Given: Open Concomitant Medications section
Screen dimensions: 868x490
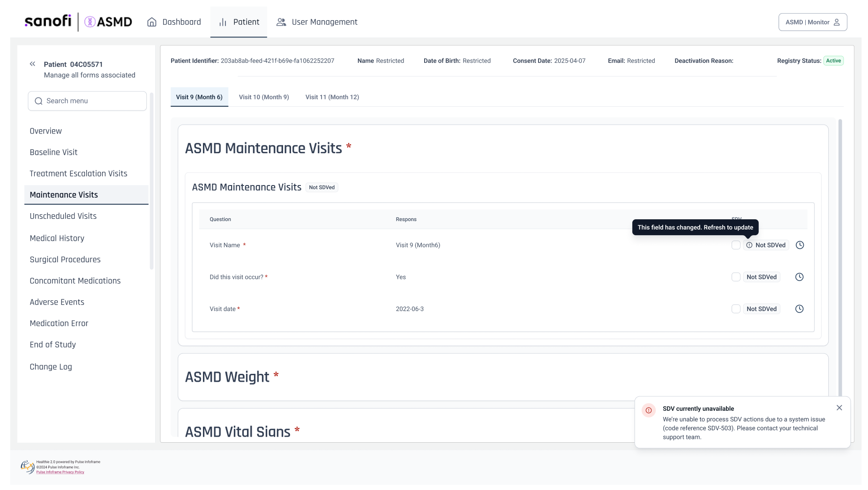Looking at the screenshot, I should point(75,281).
